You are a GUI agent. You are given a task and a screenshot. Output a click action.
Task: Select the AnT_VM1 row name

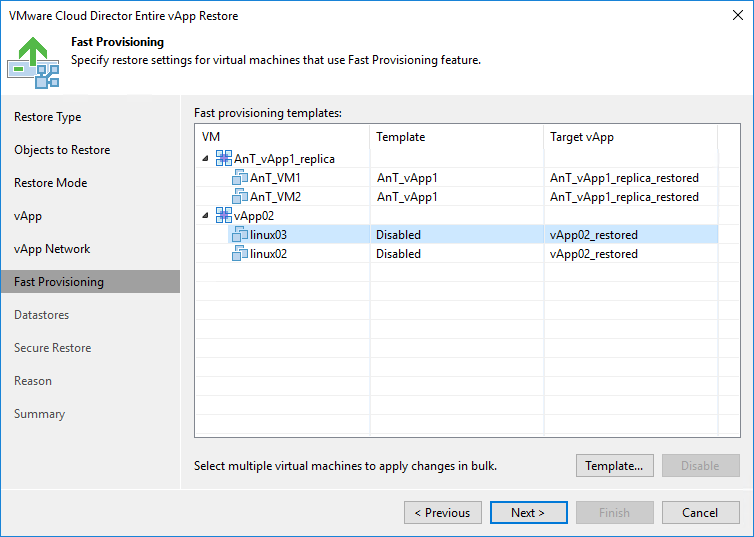click(276, 177)
